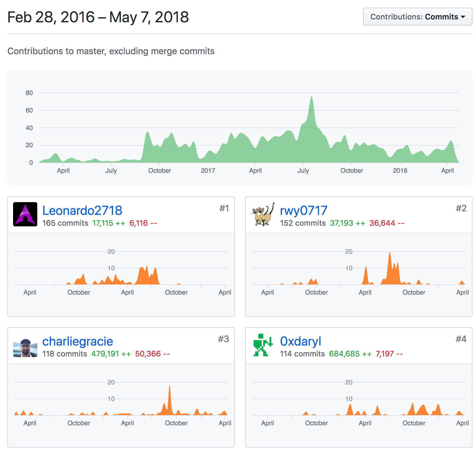
Task: Click the 17,115 ++ additions count
Action: [x=109, y=223]
